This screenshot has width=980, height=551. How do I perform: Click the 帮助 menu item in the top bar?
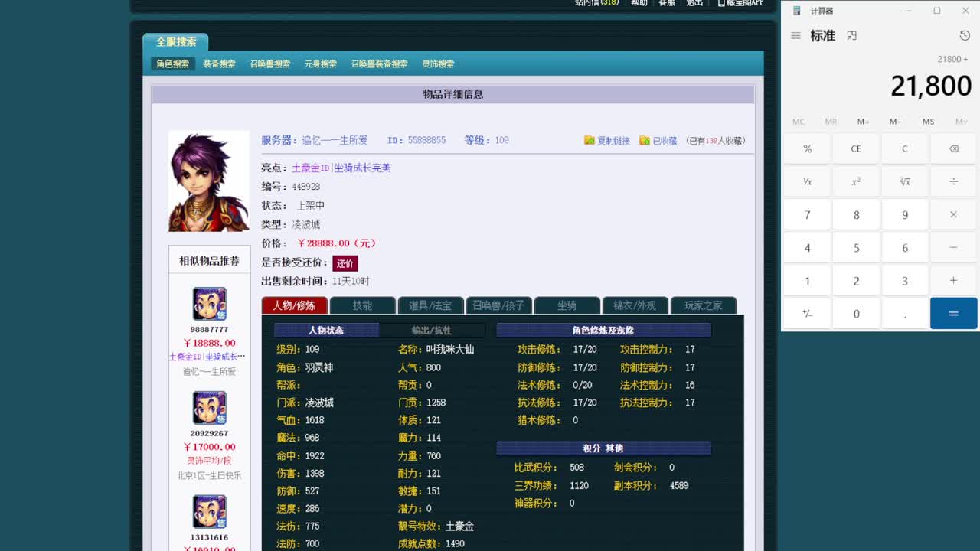[x=639, y=3]
